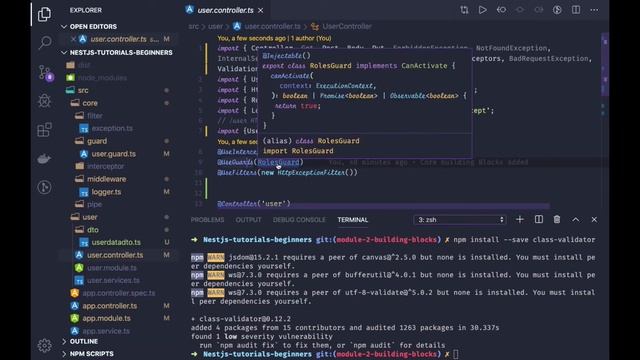Expand the interceptor folder
Viewport: 640px width, 360px height.
click(x=105, y=166)
